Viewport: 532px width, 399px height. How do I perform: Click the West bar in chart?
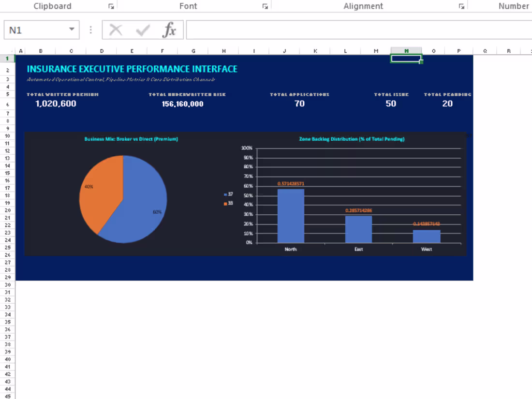pos(427,236)
